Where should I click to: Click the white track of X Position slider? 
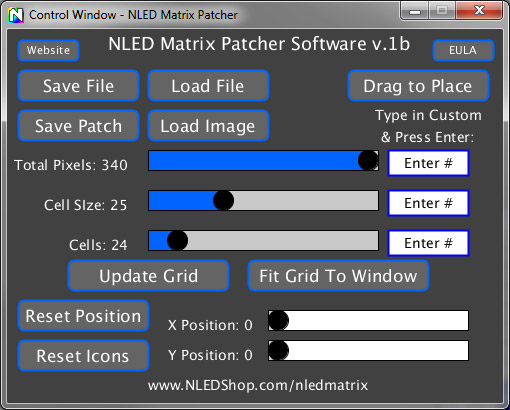point(378,320)
